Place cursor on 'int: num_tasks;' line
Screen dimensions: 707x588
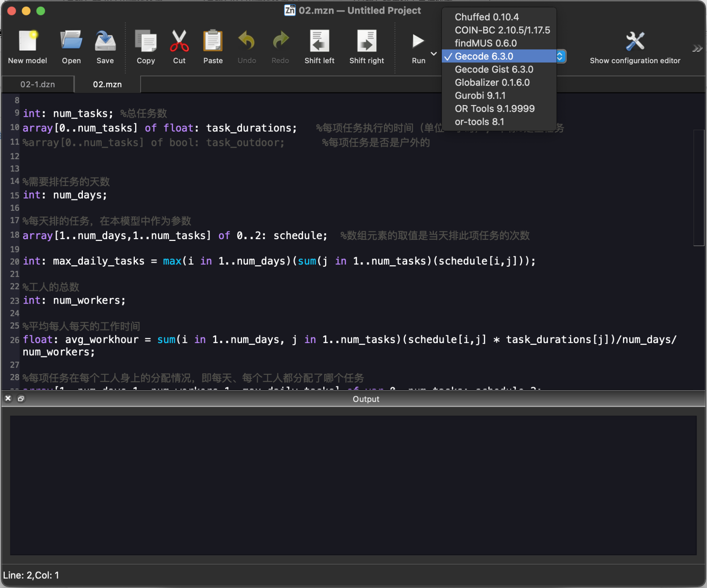[68, 113]
